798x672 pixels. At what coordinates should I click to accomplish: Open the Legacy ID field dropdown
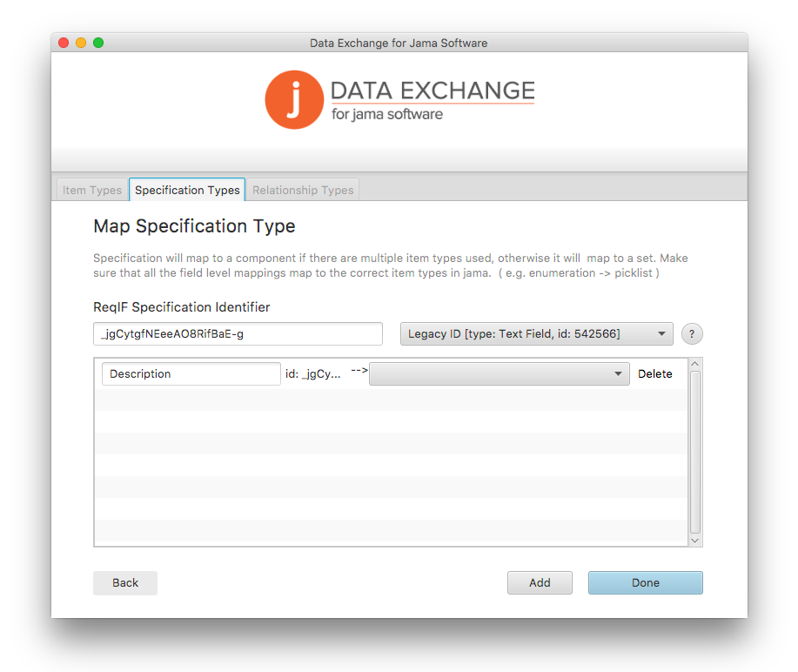(x=536, y=334)
